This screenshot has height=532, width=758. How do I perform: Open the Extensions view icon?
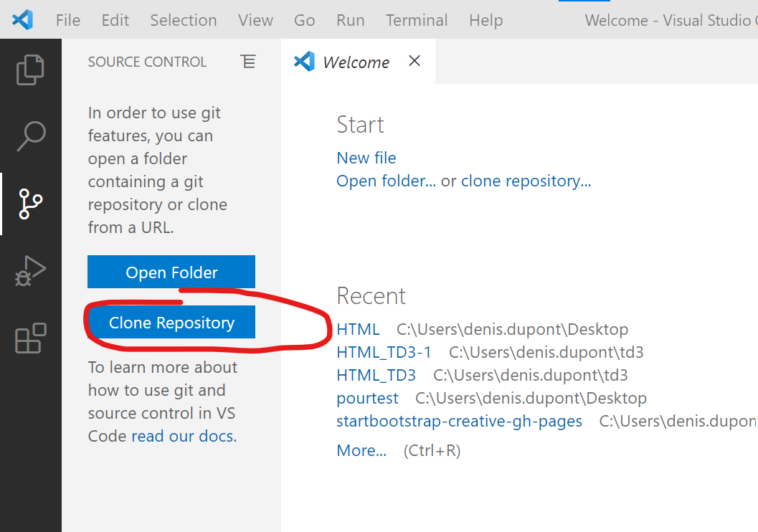click(x=30, y=338)
